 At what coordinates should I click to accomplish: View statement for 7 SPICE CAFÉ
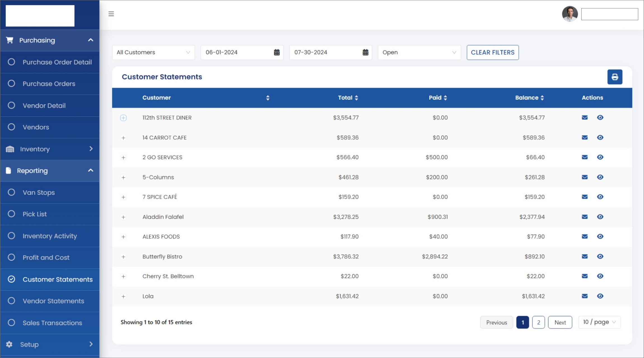click(x=600, y=197)
